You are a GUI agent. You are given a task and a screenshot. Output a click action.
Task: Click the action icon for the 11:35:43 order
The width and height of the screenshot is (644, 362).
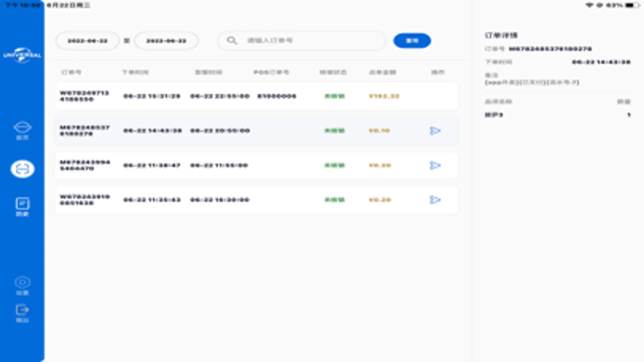(435, 200)
